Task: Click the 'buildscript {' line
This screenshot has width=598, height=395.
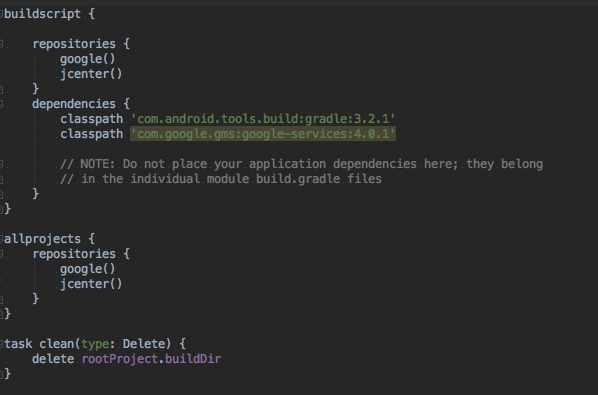Action: (49, 14)
